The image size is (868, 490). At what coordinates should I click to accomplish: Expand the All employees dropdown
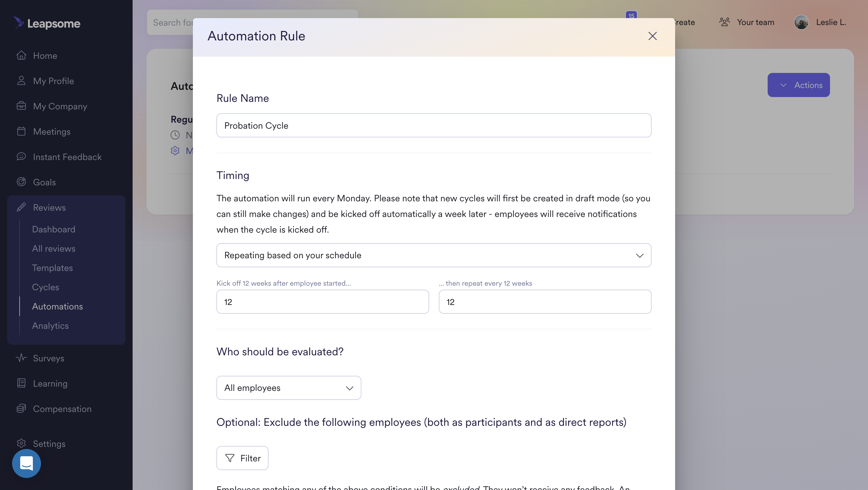pyautogui.click(x=289, y=388)
